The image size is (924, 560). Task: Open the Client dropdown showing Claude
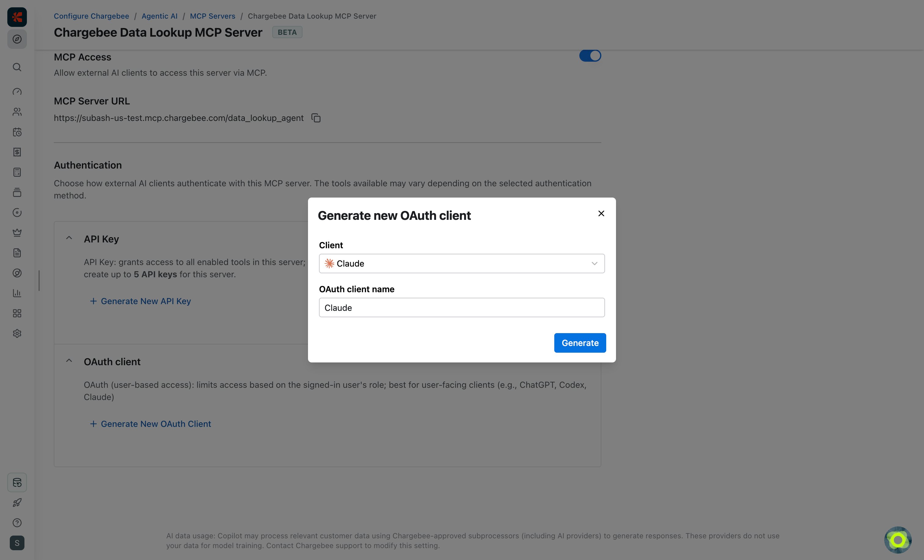pos(462,264)
